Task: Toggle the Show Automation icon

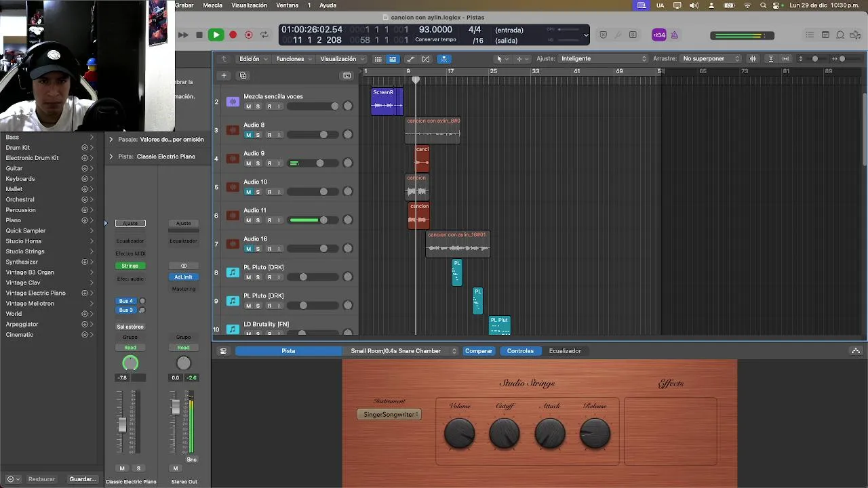Action: [411, 59]
